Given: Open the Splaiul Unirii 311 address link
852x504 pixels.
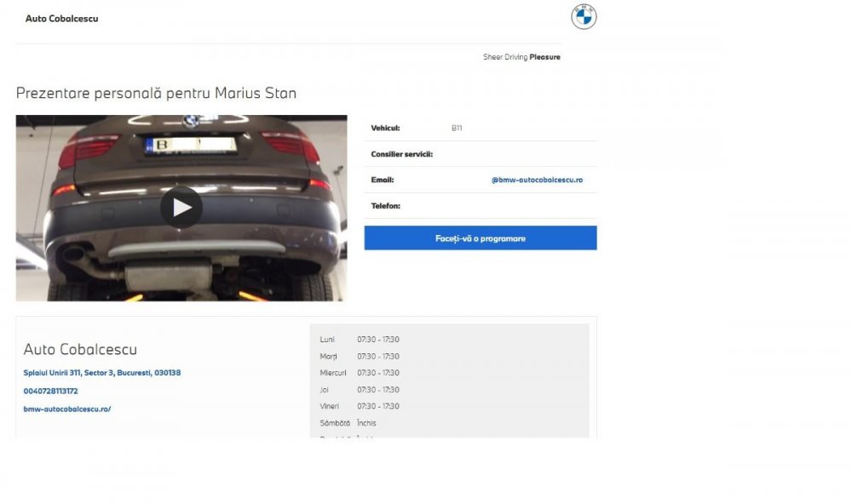Looking at the screenshot, I should click(102, 373).
